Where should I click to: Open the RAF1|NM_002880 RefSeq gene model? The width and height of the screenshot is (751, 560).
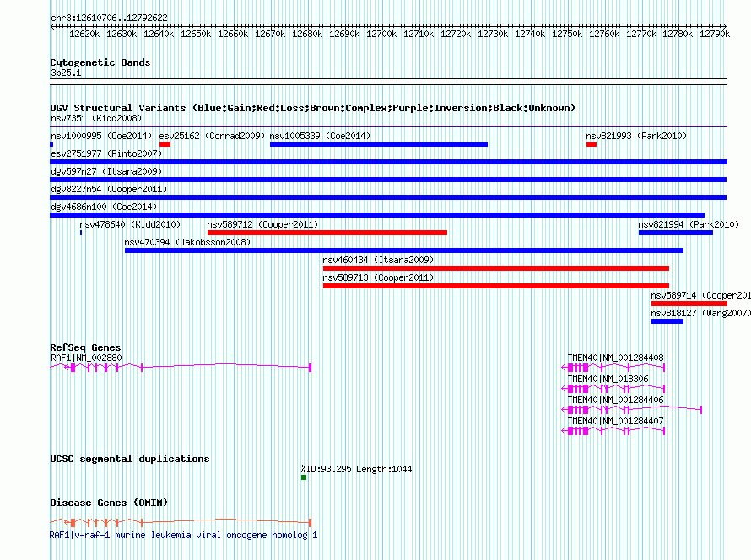(x=181, y=367)
